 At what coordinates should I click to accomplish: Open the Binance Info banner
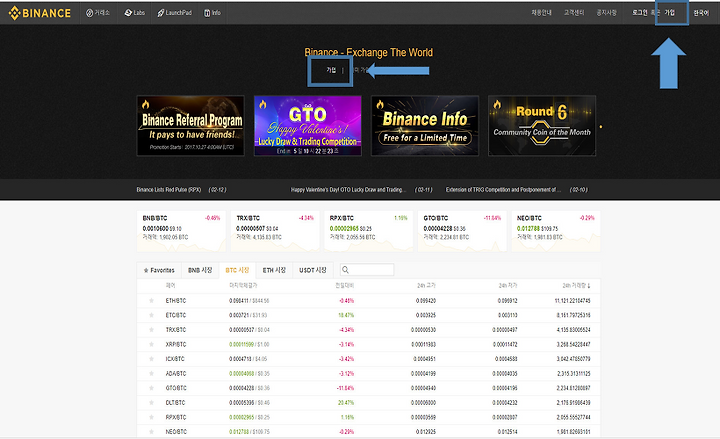click(x=425, y=126)
